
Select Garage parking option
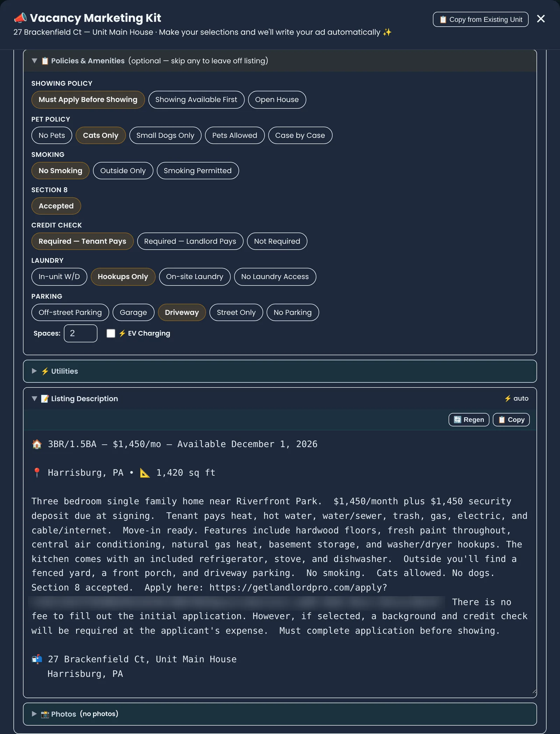[133, 312]
